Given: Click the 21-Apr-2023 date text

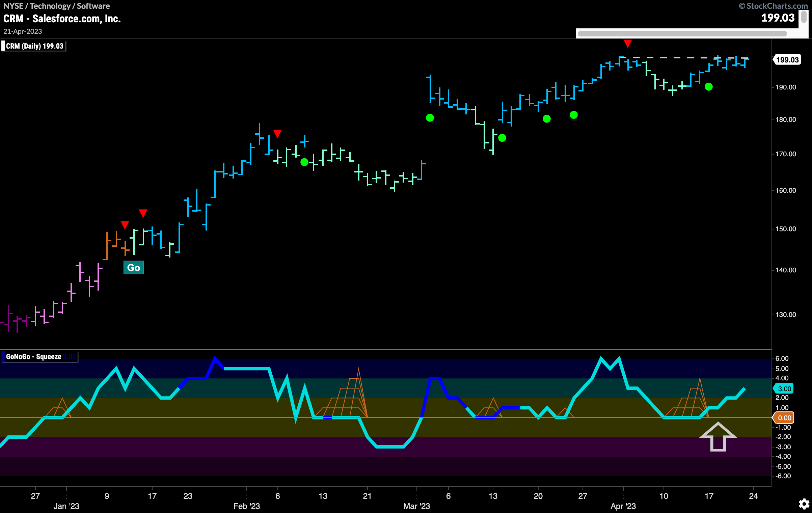Looking at the screenshot, I should coord(23,31).
